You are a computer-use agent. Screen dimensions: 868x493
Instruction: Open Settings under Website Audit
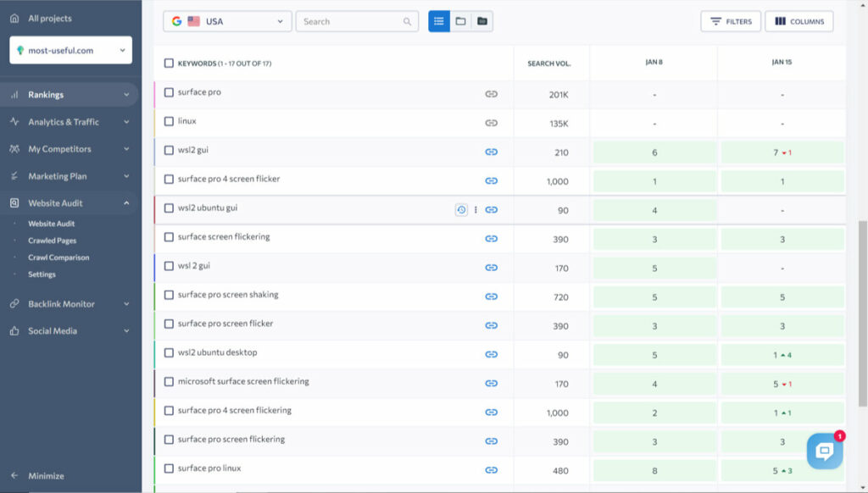(42, 274)
